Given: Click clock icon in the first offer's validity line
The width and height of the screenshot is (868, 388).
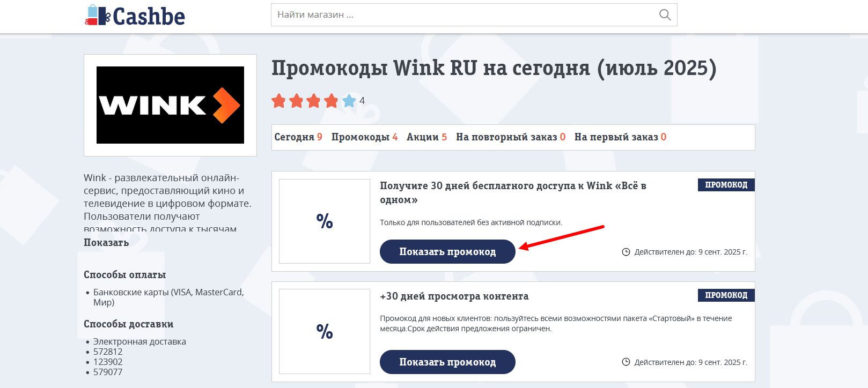Looking at the screenshot, I should [x=626, y=252].
